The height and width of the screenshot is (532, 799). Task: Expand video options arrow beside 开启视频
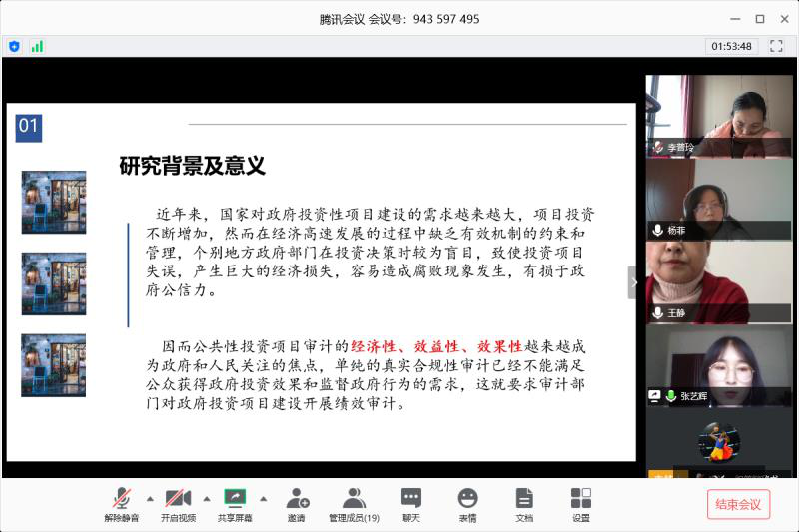pyautogui.click(x=207, y=497)
